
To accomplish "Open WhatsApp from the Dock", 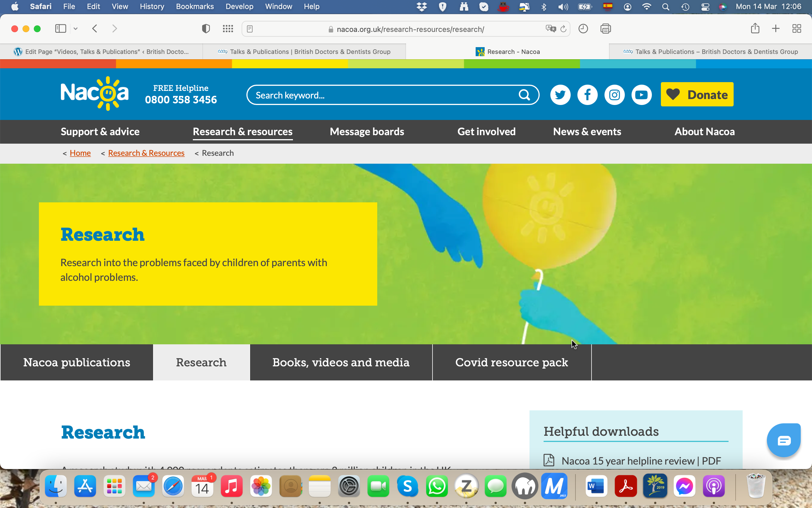I will pos(437,486).
